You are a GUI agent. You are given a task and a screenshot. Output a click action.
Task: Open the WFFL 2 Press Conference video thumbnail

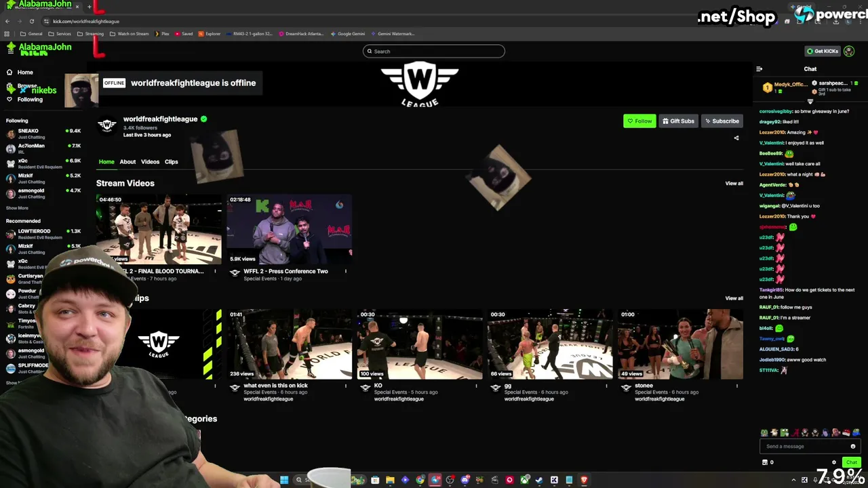tap(290, 230)
